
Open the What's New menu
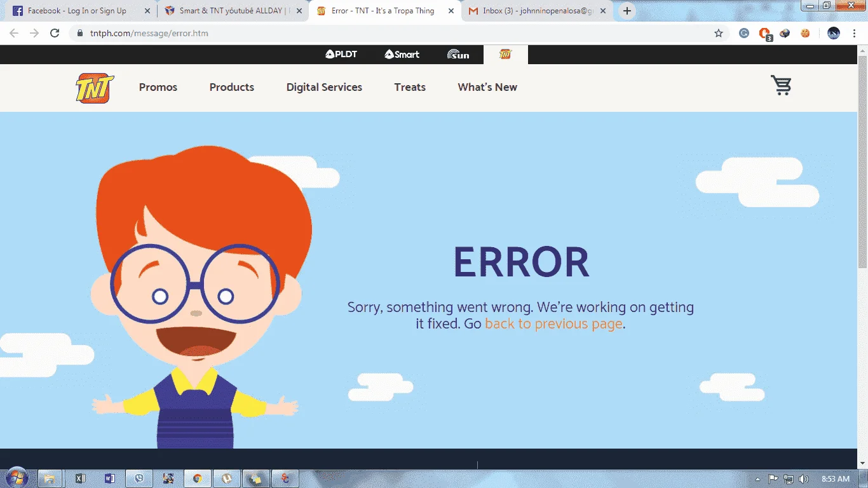[x=487, y=88]
